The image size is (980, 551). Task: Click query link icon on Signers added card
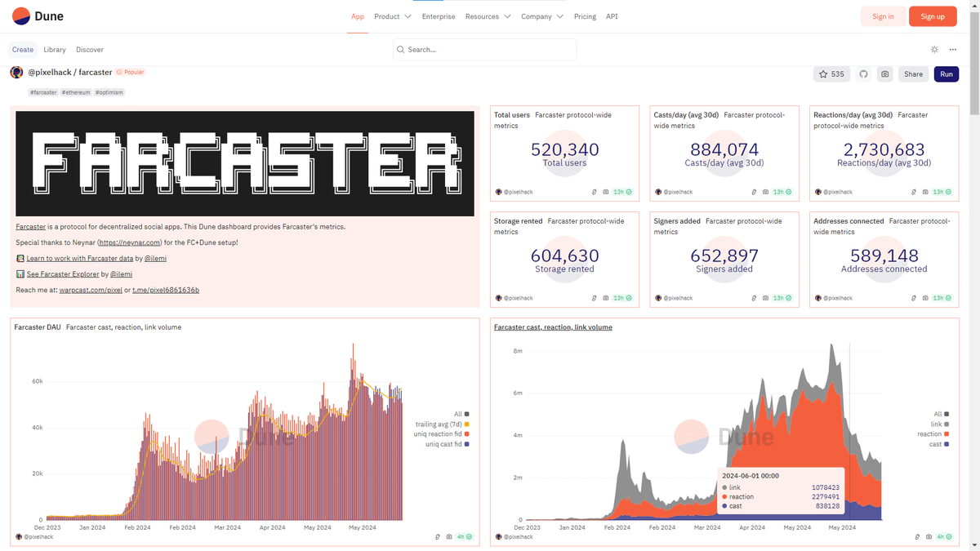(x=754, y=299)
